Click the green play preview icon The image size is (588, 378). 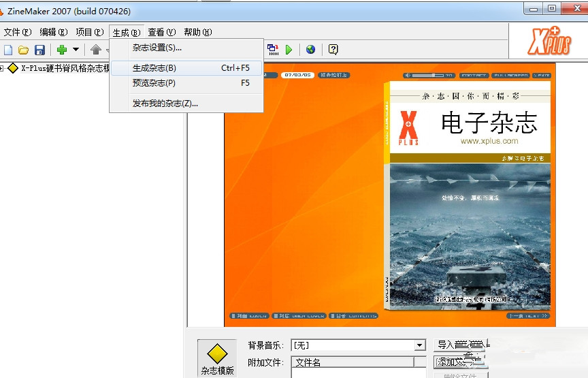tap(289, 50)
